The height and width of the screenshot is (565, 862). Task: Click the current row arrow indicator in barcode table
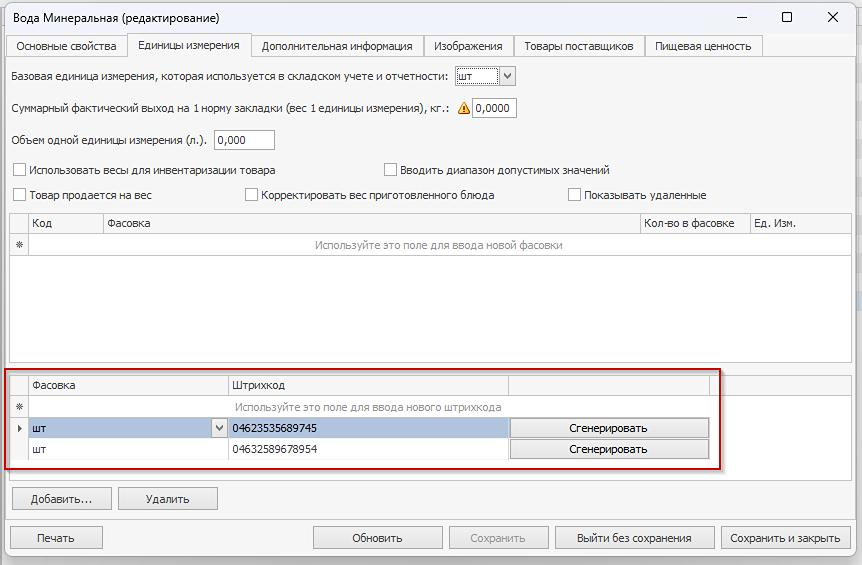[x=19, y=428]
